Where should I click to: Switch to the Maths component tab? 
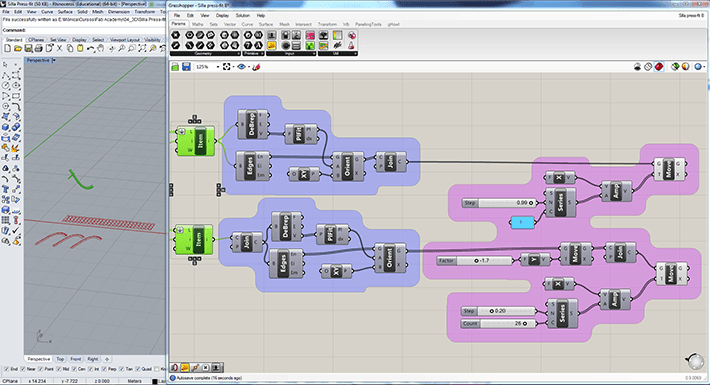coord(197,24)
